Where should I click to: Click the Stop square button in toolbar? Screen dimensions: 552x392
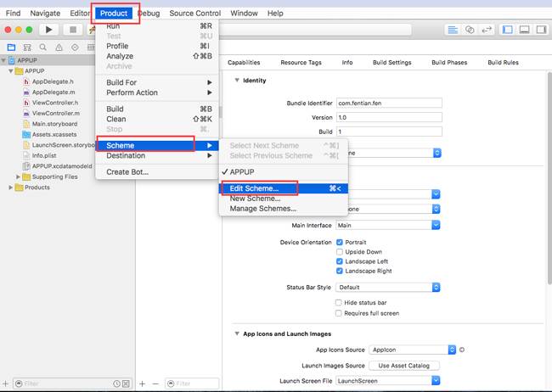point(73,30)
